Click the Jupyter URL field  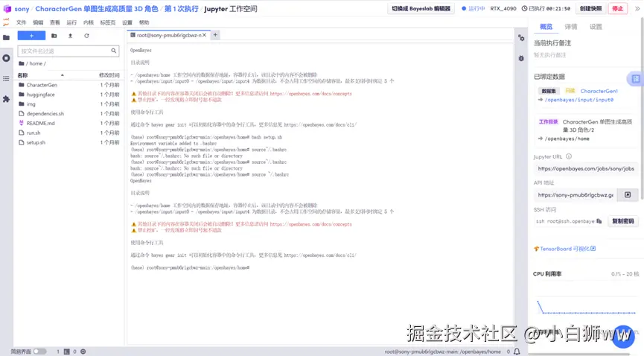[586, 168]
